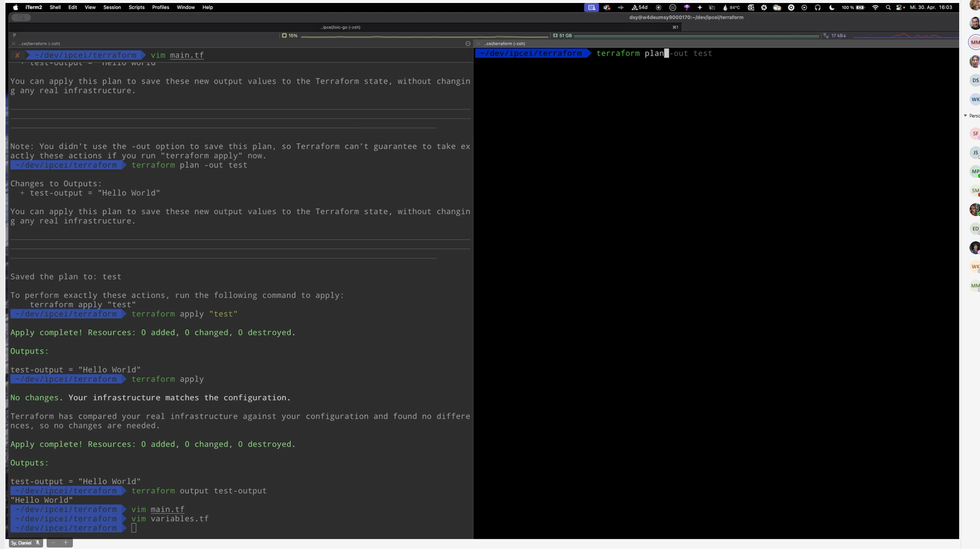Image resolution: width=980 pixels, height=549 pixels.
Task: Open Spotlight search magnifier
Action: [x=888, y=7]
